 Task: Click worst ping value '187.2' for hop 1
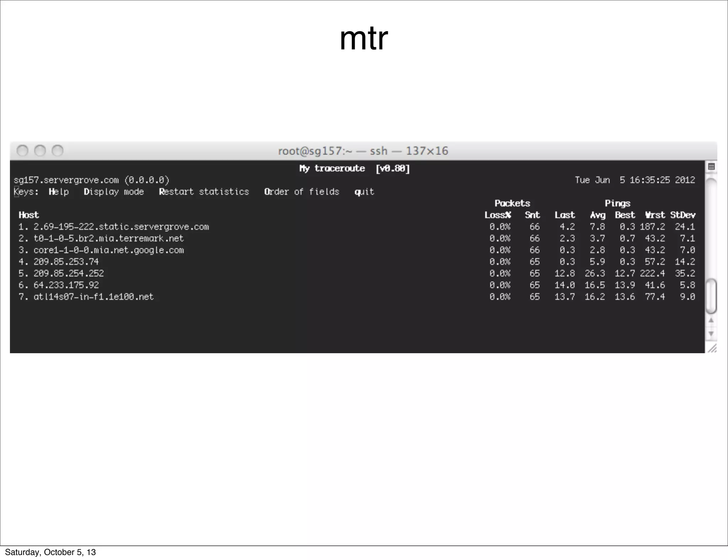pos(653,227)
